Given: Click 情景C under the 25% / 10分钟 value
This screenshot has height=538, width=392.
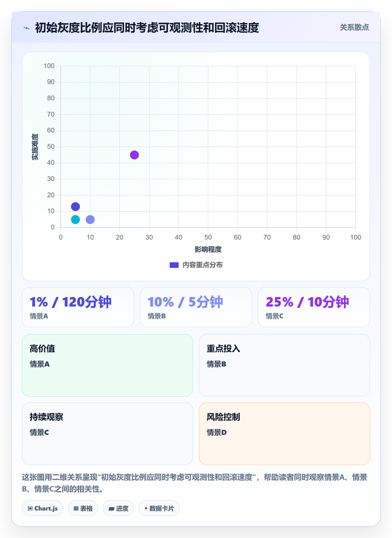Looking at the screenshot, I should [275, 316].
